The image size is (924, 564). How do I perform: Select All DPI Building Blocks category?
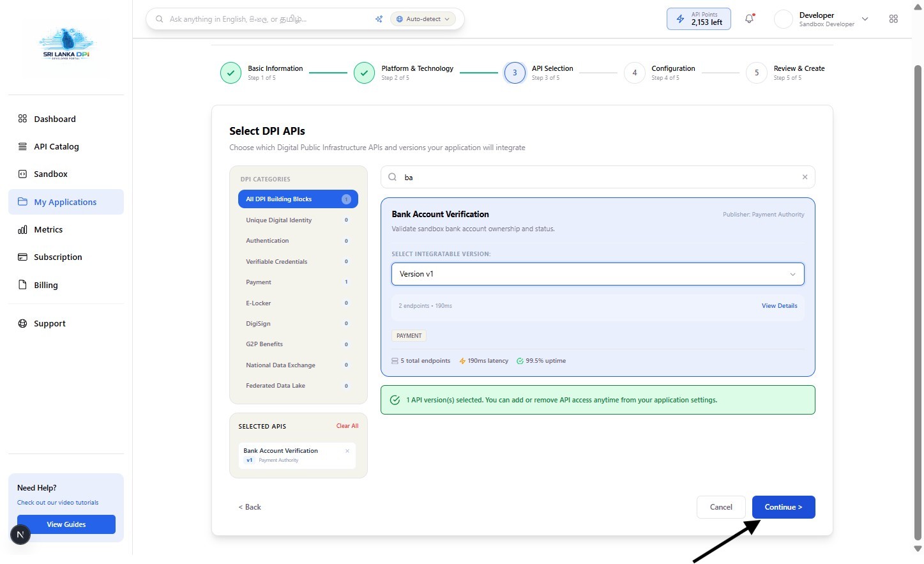298,199
